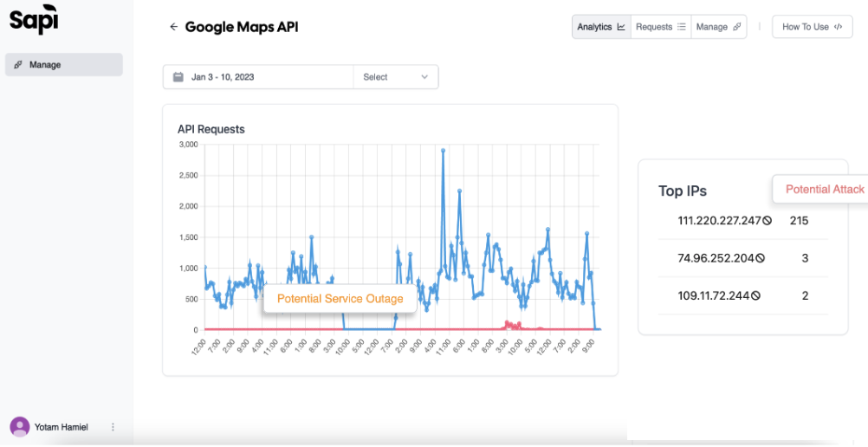
Task: Click the 215 request count
Action: [800, 220]
